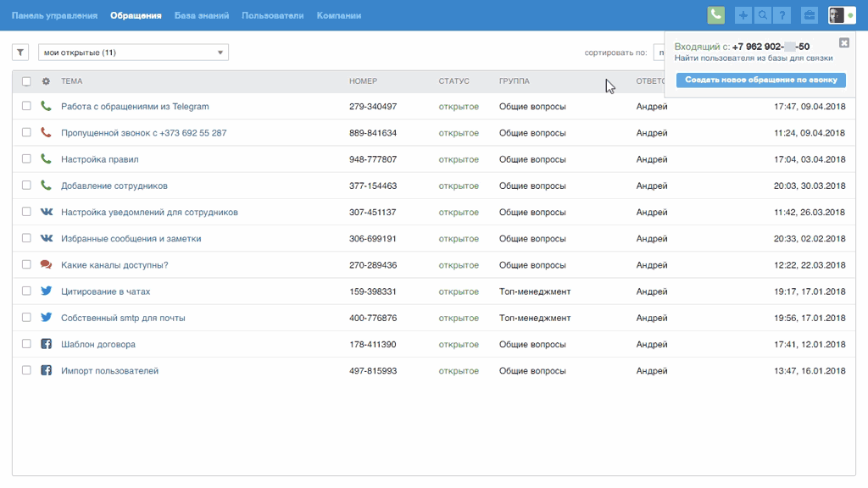Click the red missed call phone icon
Screen dimensions: 868x488
[46, 133]
